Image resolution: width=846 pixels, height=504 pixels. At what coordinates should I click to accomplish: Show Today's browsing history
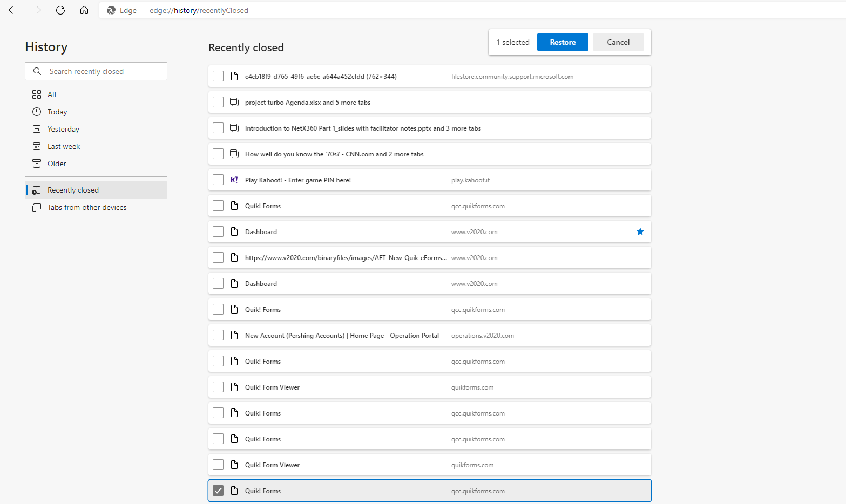[x=57, y=112]
